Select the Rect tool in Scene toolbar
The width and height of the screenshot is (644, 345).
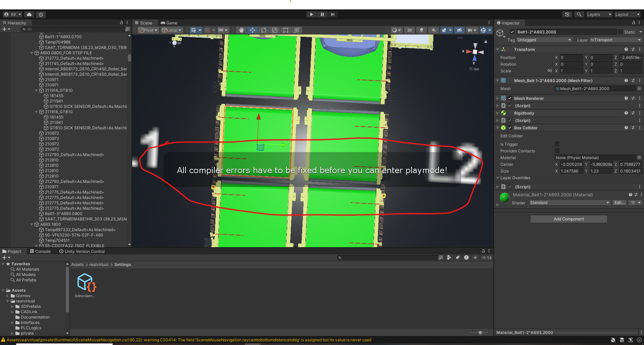[x=285, y=30]
